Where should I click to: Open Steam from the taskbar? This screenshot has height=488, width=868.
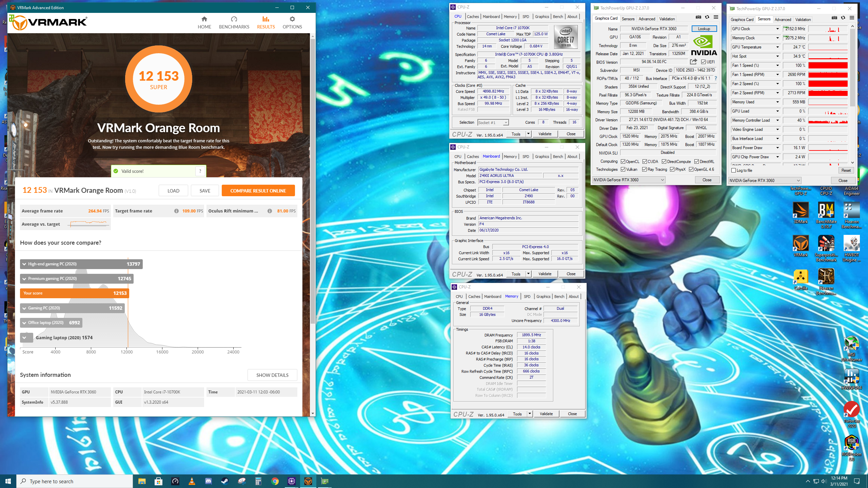tap(225, 481)
